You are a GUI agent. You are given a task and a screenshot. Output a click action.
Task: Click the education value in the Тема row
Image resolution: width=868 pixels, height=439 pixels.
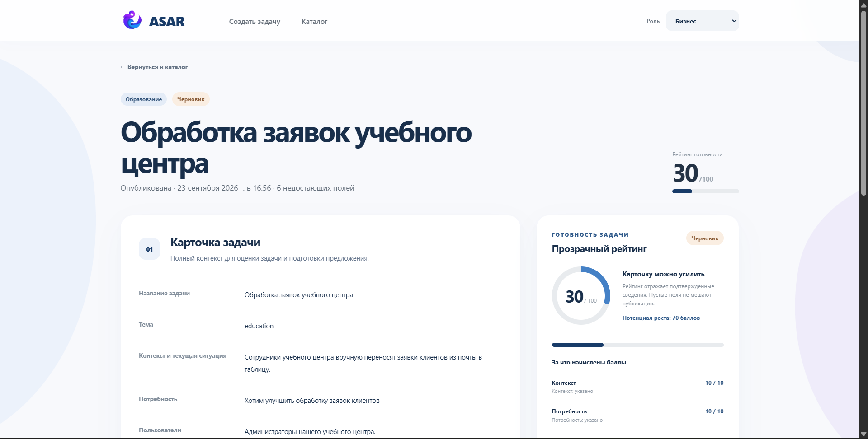pyautogui.click(x=259, y=326)
